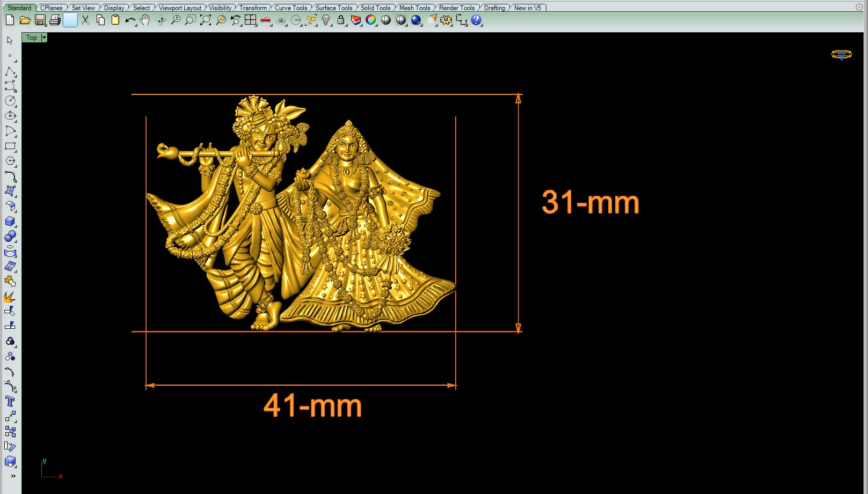The width and height of the screenshot is (868, 494).
Task: Open toolbar options gear at top right
Action: pos(859,8)
